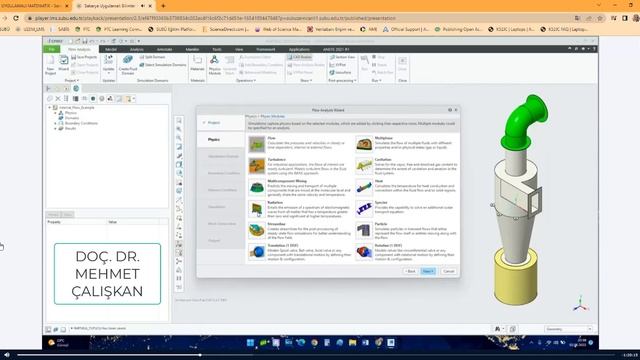This screenshot has height=360, width=640.
Task: Expand the Operations group dropdown
Action: pos(246,81)
